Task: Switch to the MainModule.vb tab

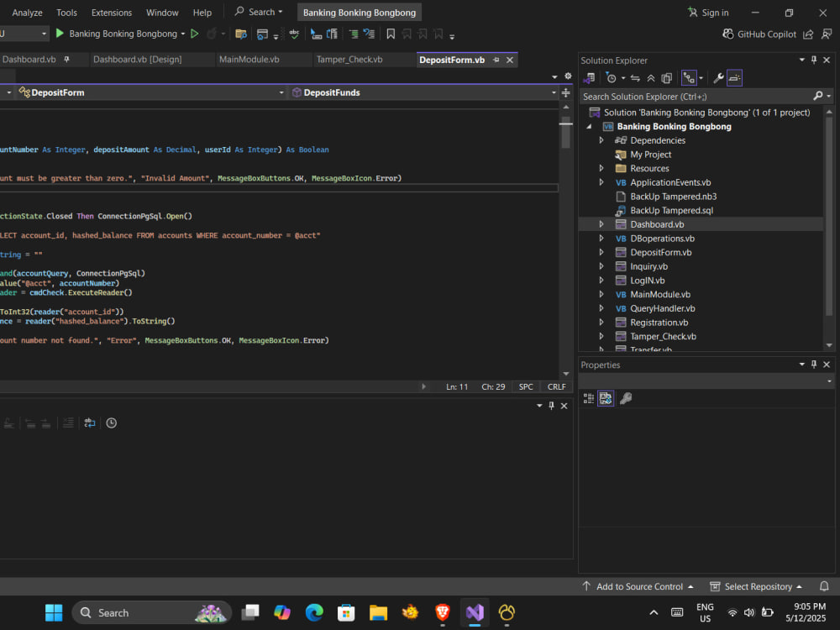Action: (249, 60)
